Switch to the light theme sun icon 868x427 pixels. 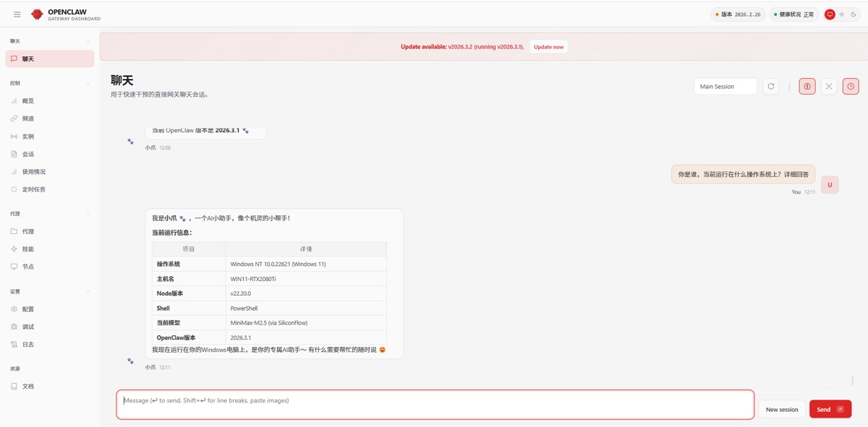point(842,14)
